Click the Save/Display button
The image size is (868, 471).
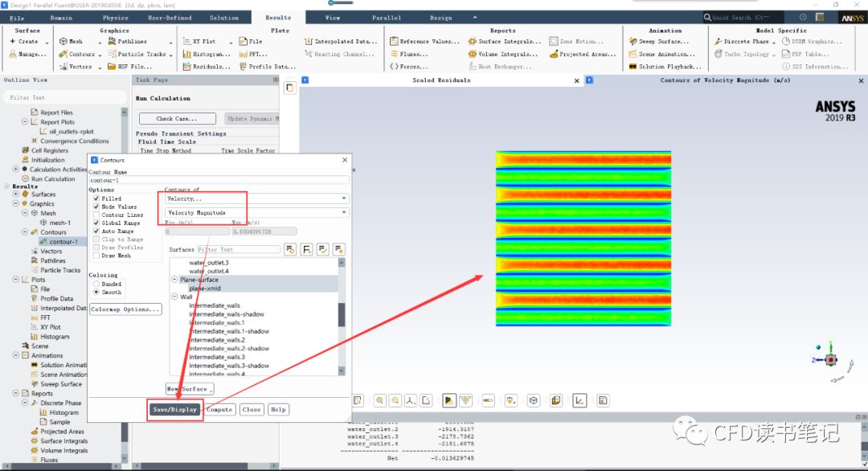pyautogui.click(x=175, y=410)
